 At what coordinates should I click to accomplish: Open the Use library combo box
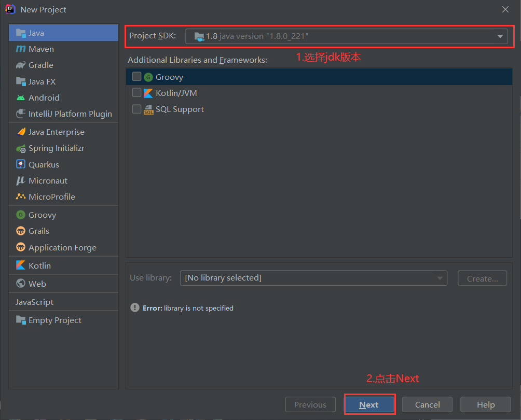coord(313,278)
